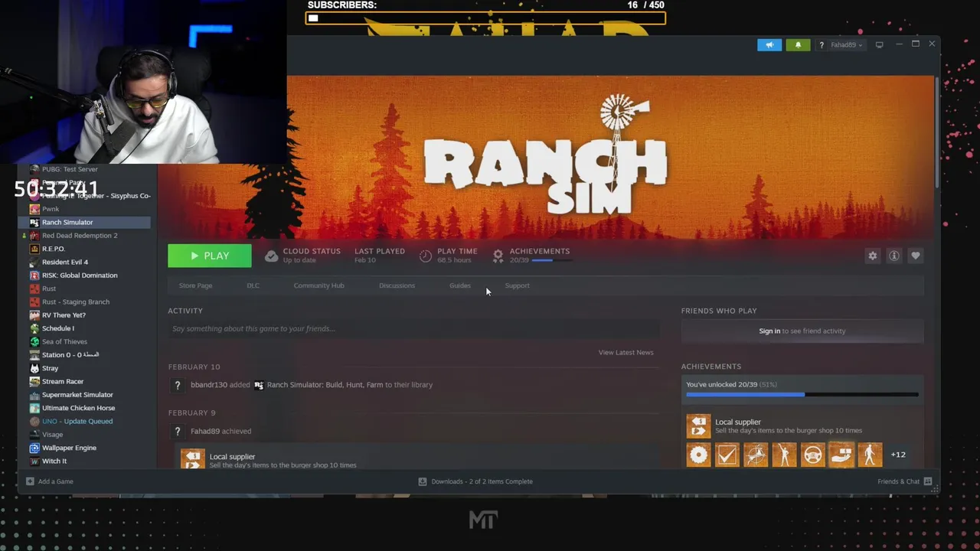The height and width of the screenshot is (551, 980).
Task: Open Friends & Chat panel
Action: pyautogui.click(x=904, y=481)
